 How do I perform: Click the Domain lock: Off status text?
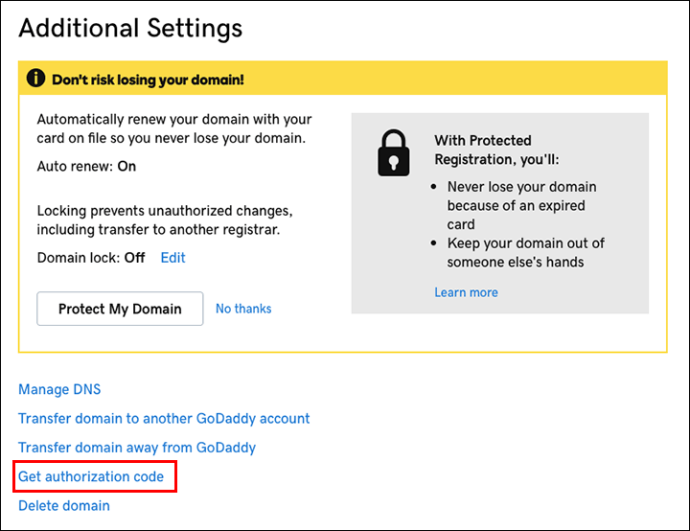[91, 258]
